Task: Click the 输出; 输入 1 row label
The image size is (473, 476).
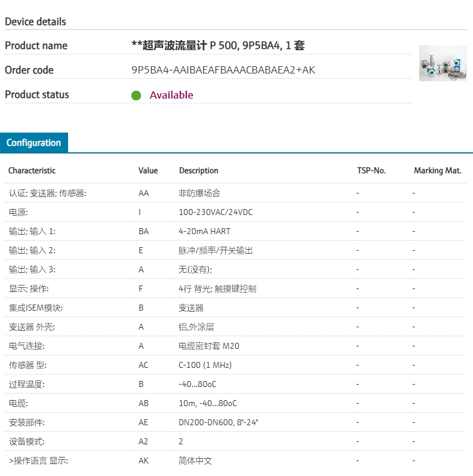Action: click(x=32, y=231)
